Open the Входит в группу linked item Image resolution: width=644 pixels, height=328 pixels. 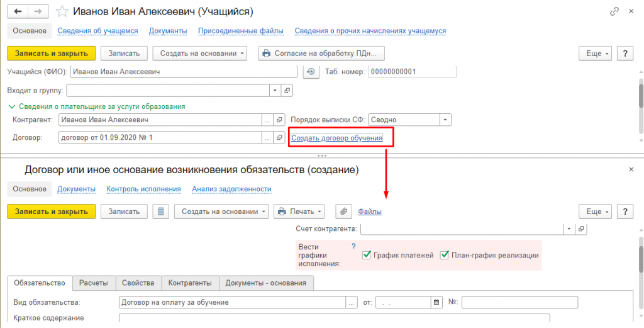click(287, 90)
